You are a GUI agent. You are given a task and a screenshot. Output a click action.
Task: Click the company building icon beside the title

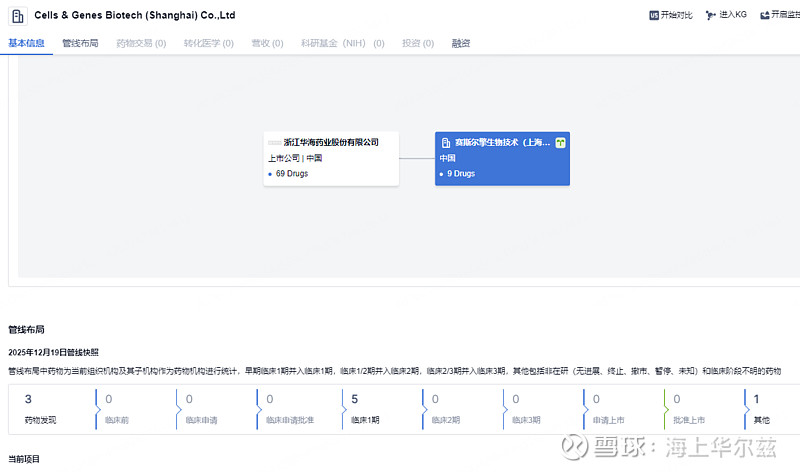click(18, 16)
